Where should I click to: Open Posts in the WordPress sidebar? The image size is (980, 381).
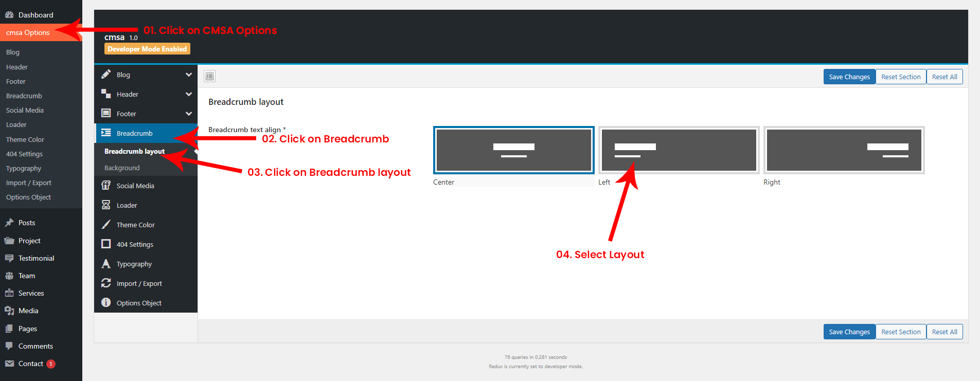click(x=27, y=223)
